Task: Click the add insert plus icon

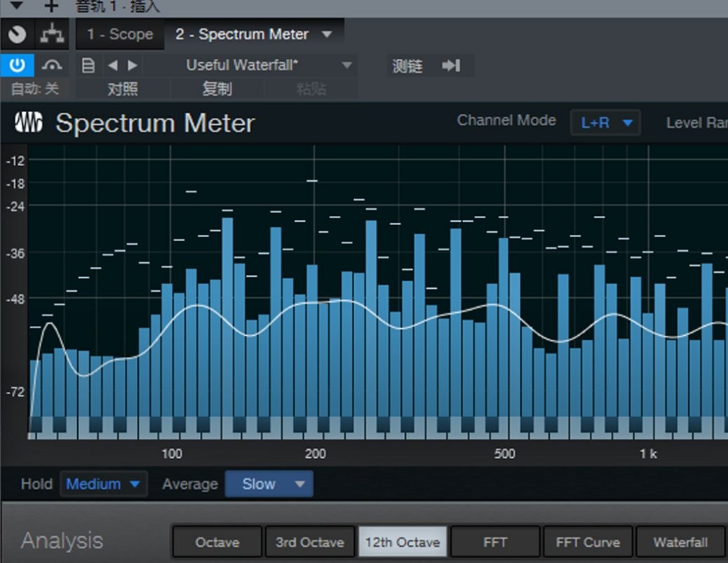Action: pos(50,8)
